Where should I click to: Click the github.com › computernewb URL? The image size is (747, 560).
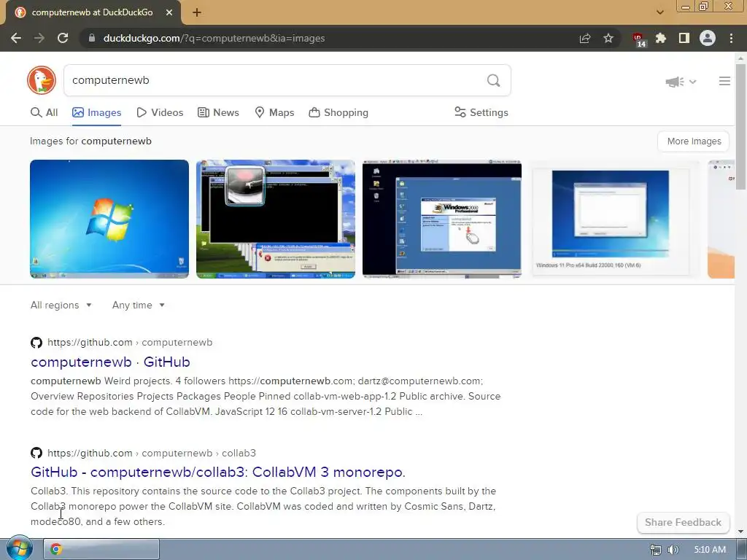pos(130,343)
